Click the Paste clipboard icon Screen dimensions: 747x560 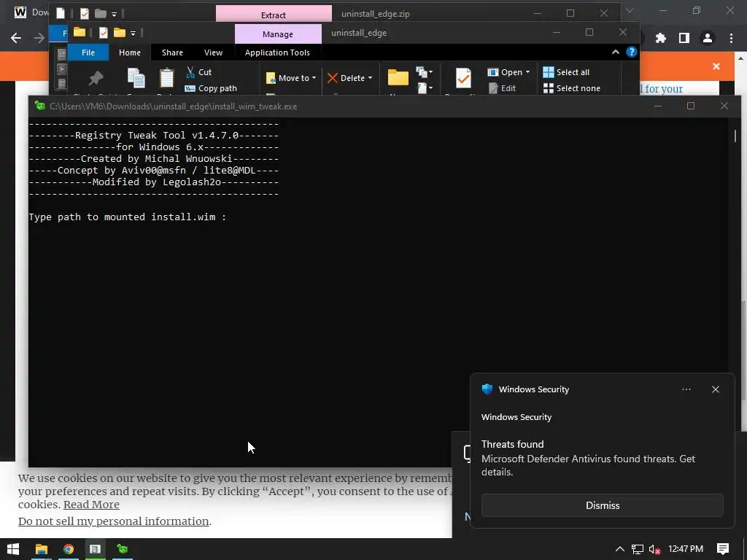(166, 78)
